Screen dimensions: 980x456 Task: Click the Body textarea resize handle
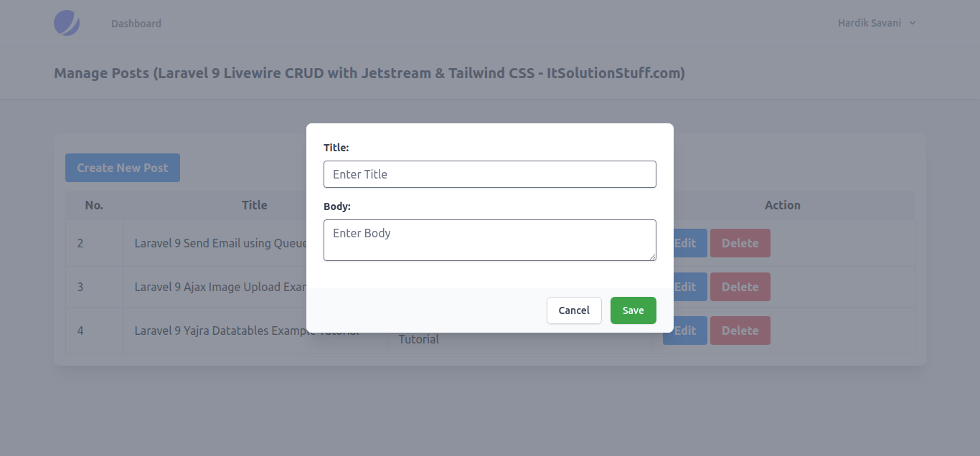point(652,257)
